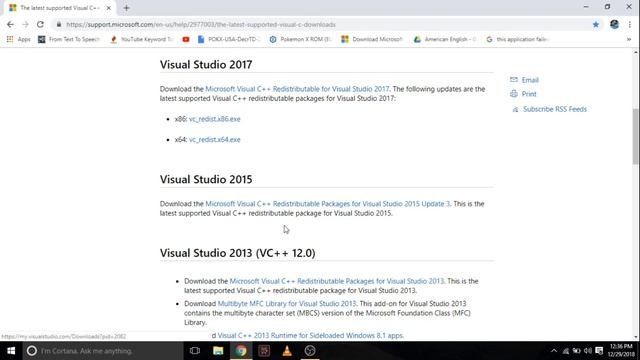Click the scrollbar down arrow
The image size is (640, 360).
(x=636, y=337)
